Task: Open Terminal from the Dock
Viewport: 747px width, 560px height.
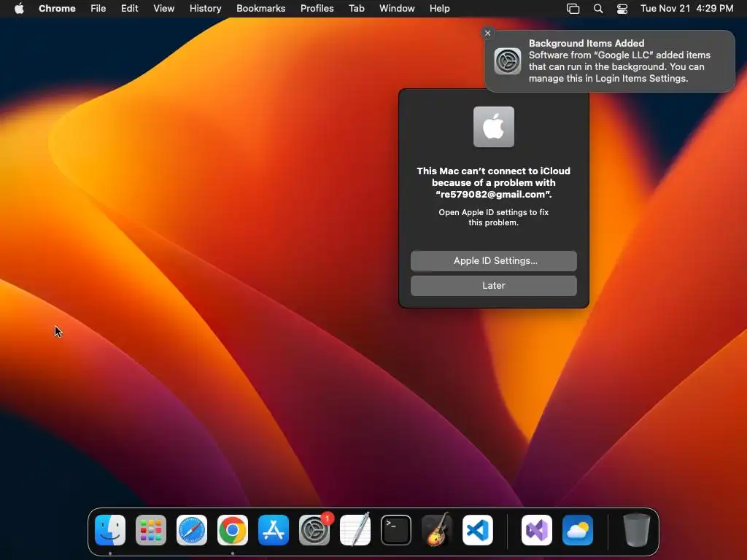Action: (396, 530)
